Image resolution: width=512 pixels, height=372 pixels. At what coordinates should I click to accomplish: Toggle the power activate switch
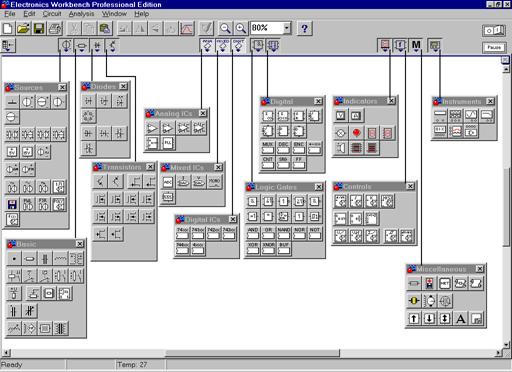(x=494, y=30)
